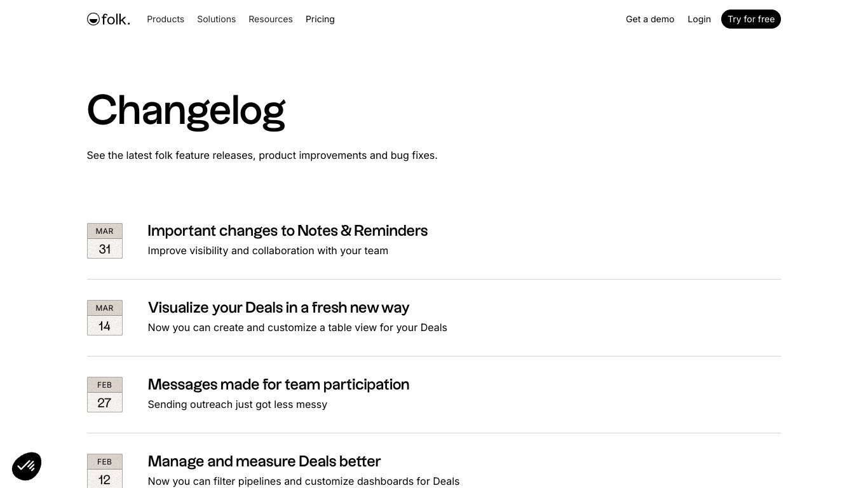Click 'Sending outreach just got less messy' subtitle
This screenshot has width=868, height=488.
[238, 405]
